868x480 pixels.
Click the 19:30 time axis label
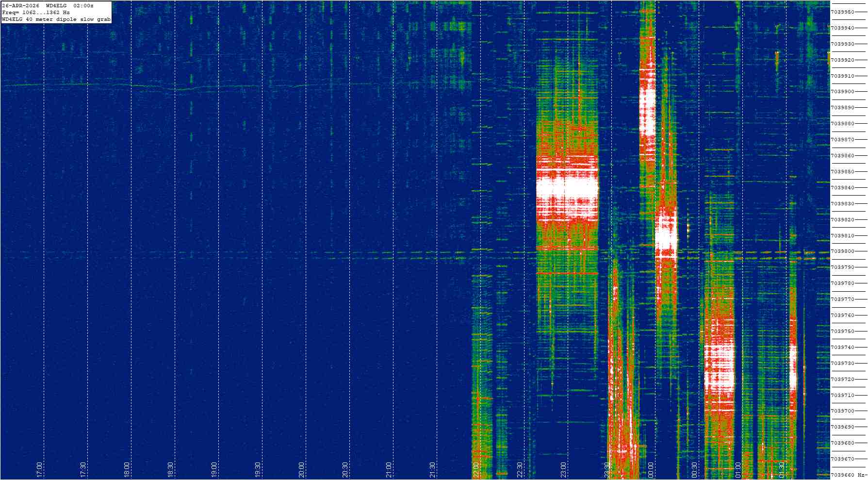258,470
